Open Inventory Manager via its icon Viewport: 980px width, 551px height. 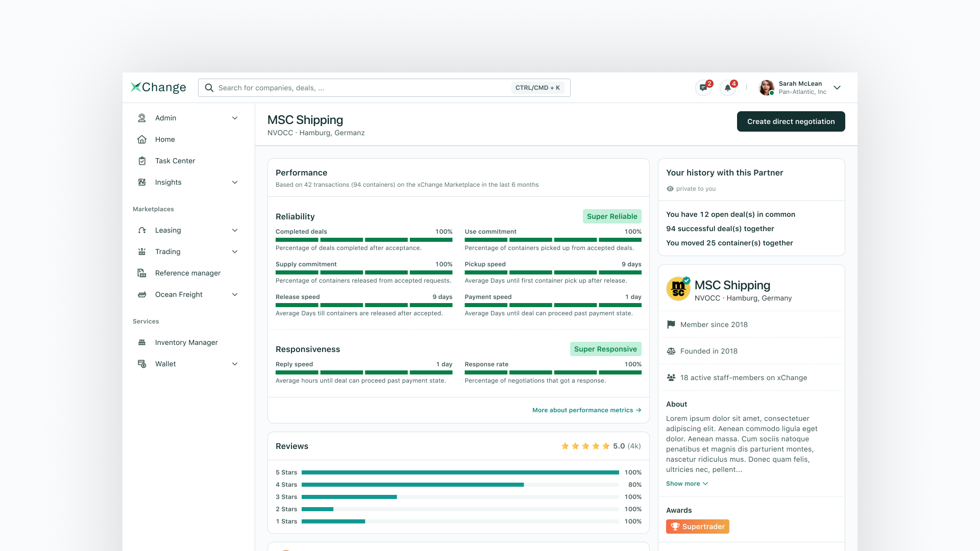(142, 342)
